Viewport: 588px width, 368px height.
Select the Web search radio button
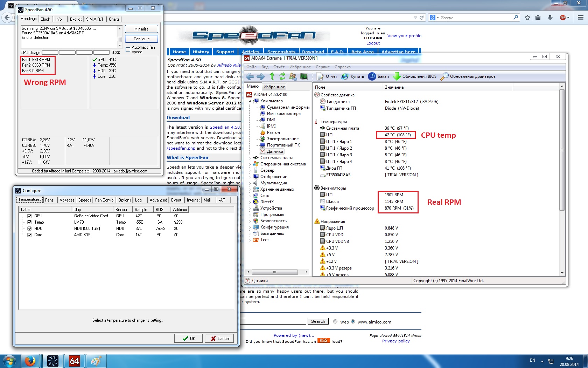point(335,322)
